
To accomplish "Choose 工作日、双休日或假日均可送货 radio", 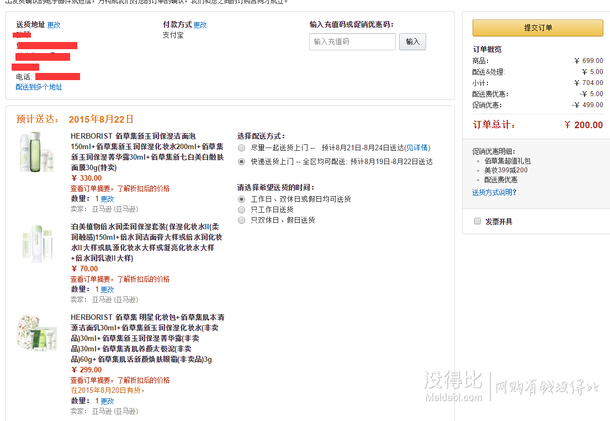I will coord(242,199).
